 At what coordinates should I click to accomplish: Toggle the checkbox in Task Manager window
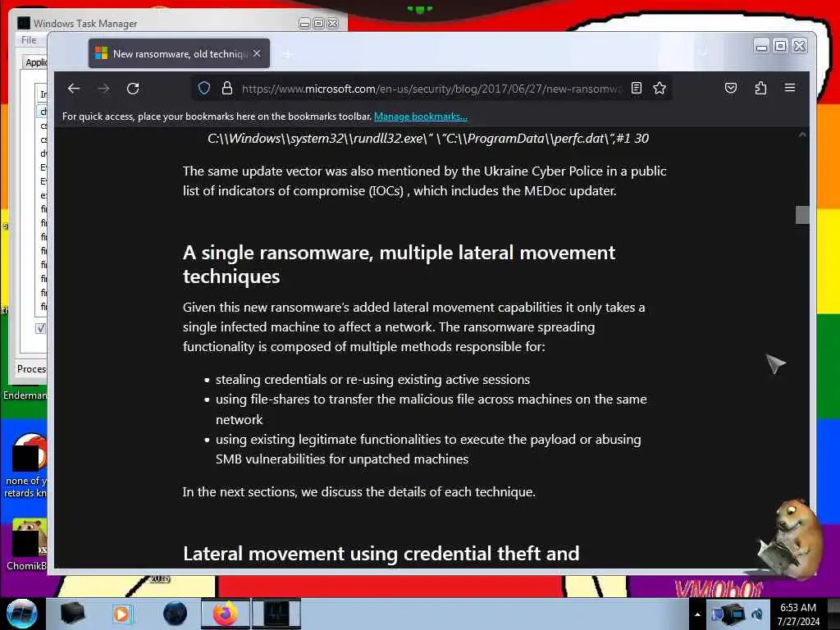[41, 328]
